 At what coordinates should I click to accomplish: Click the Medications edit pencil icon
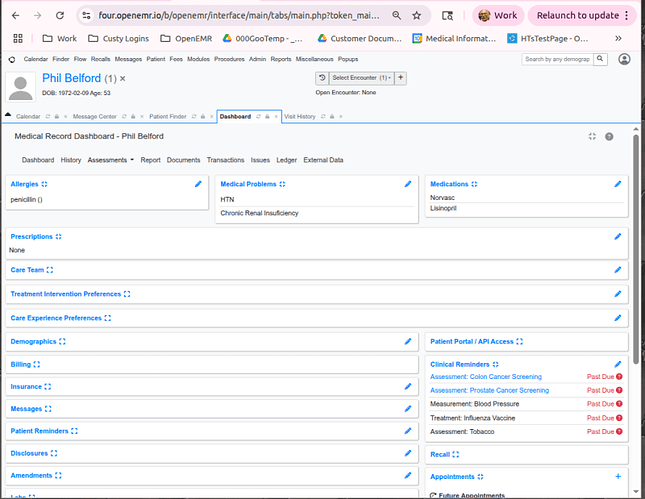point(618,184)
